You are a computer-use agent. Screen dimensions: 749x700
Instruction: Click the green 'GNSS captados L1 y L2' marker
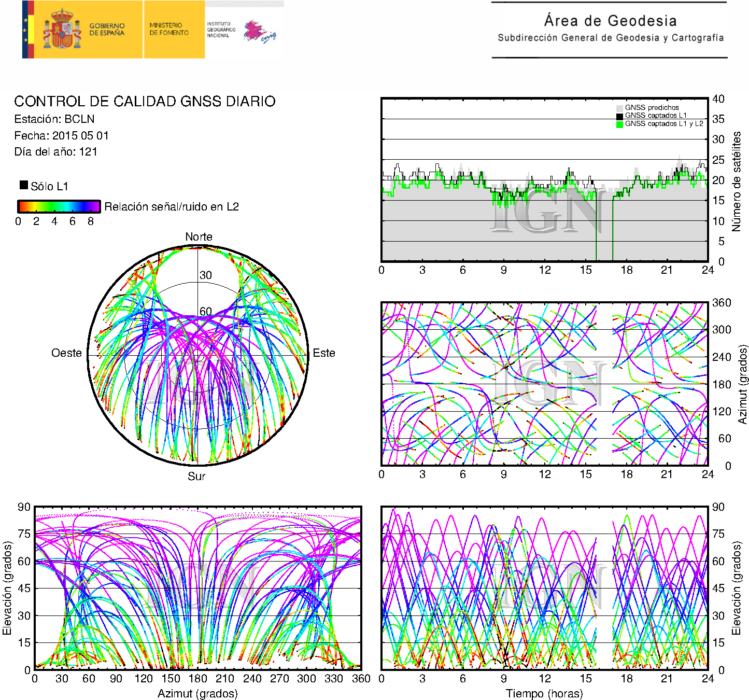pyautogui.click(x=619, y=124)
